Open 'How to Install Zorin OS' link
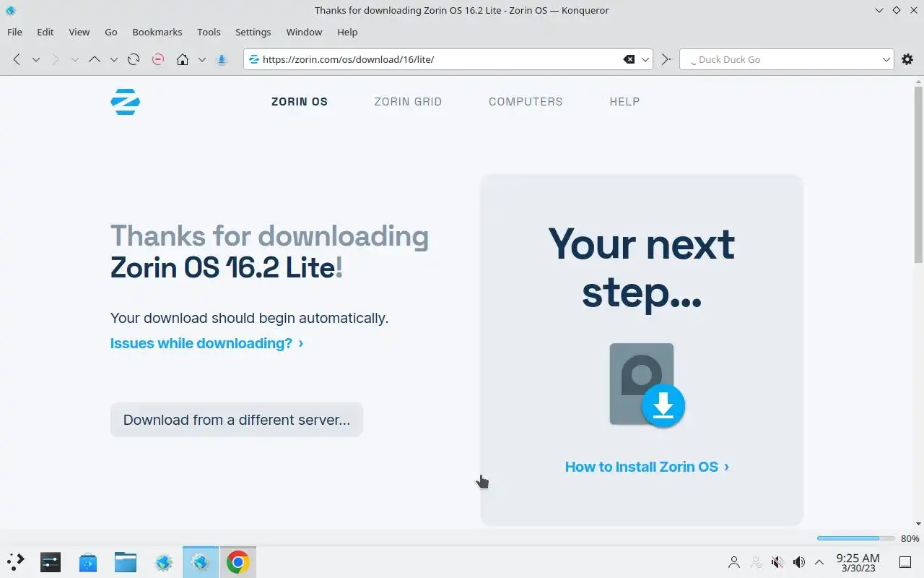 click(647, 467)
